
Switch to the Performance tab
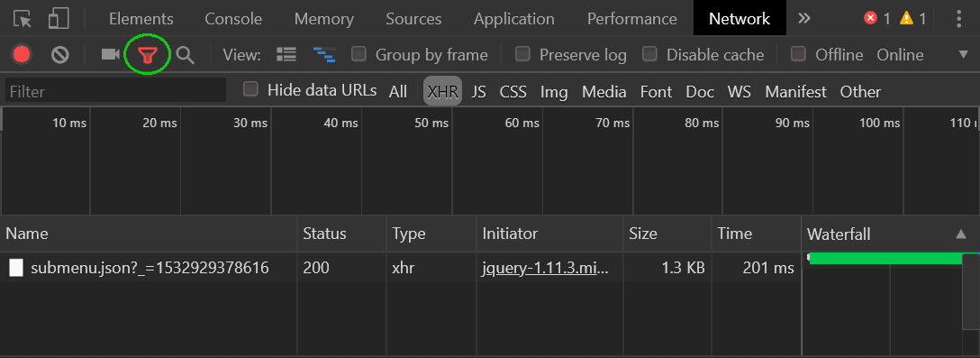632,19
